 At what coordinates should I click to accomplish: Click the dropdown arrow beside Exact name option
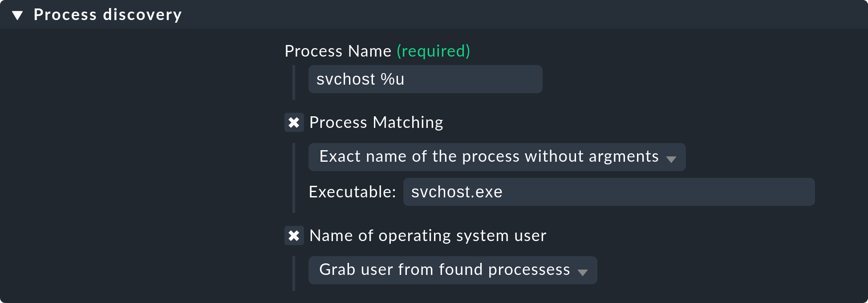pos(672,158)
